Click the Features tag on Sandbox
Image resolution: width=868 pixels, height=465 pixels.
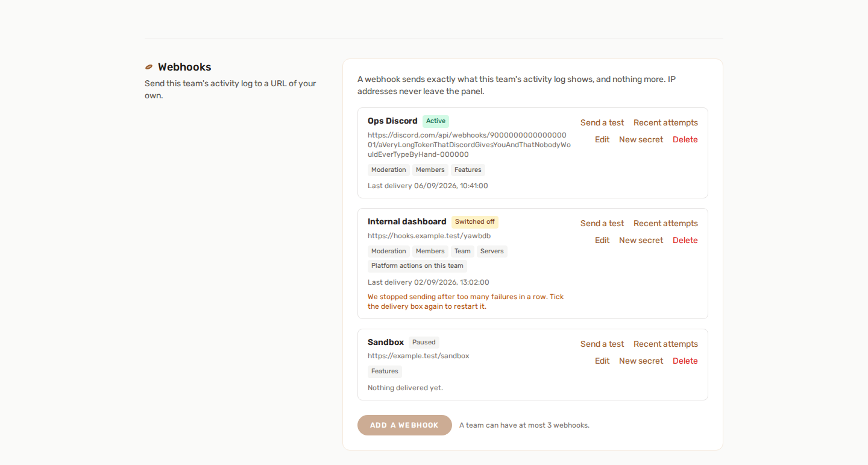(x=385, y=372)
